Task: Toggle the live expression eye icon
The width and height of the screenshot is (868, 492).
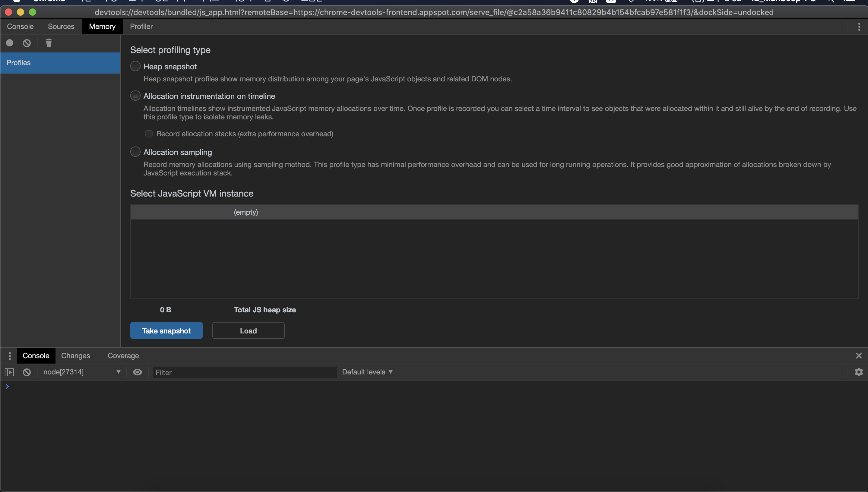Action: (x=137, y=372)
